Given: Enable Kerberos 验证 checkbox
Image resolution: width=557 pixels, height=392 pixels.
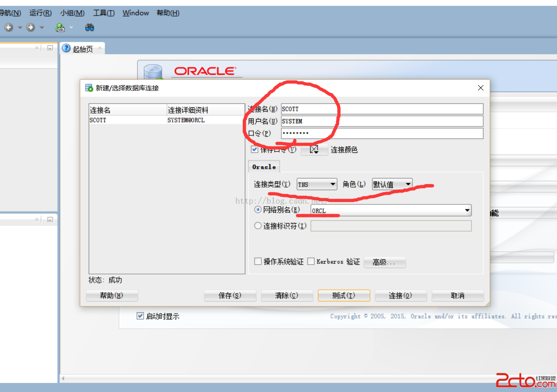Looking at the screenshot, I should [311, 261].
